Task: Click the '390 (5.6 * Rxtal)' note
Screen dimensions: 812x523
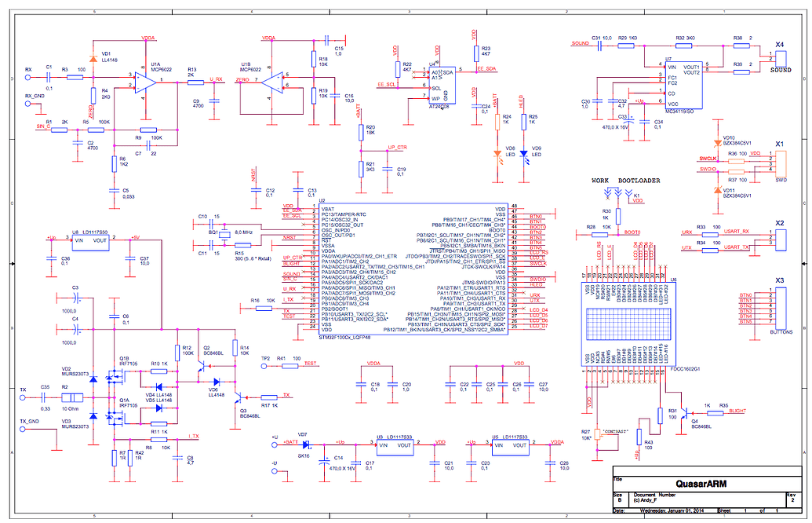Action: [x=253, y=258]
